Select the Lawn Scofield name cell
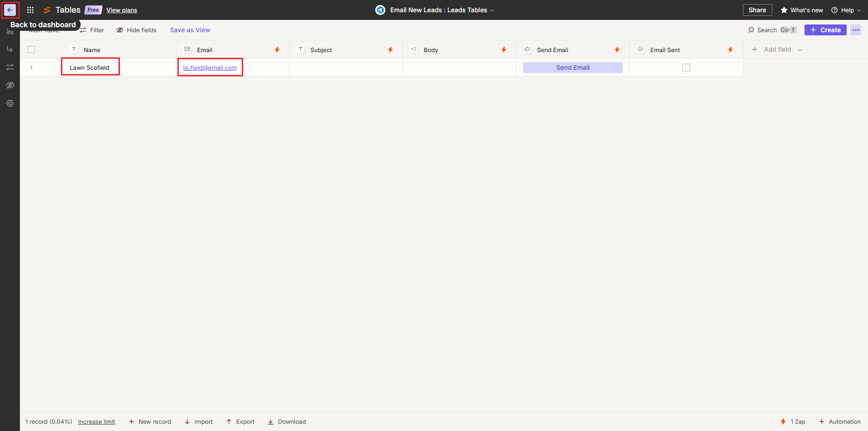 point(90,68)
